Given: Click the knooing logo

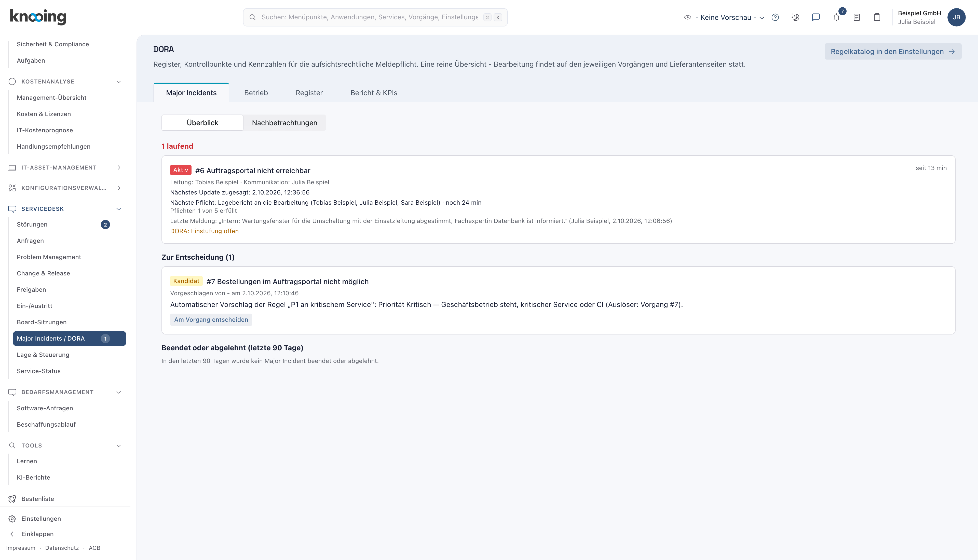Looking at the screenshot, I should click(x=38, y=17).
